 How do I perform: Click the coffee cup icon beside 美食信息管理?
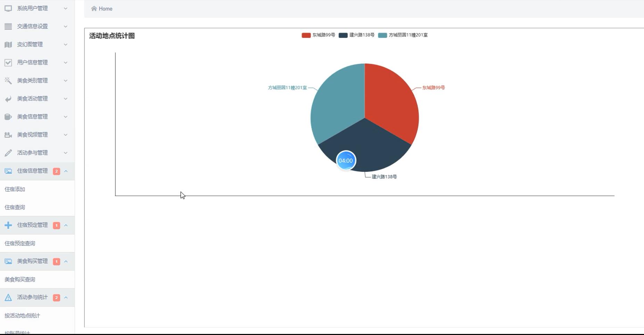(8, 117)
